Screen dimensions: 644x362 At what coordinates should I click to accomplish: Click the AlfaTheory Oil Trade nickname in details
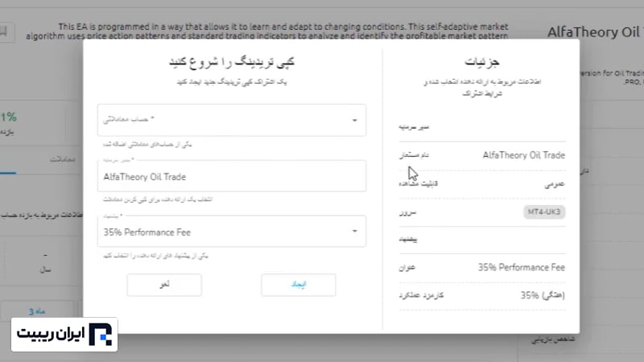click(x=523, y=155)
